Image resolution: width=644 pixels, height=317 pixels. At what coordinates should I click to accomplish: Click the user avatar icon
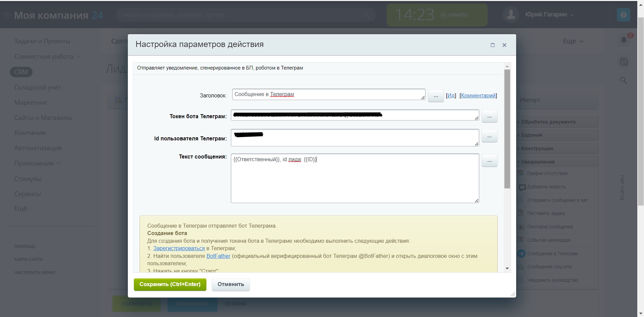511,15
